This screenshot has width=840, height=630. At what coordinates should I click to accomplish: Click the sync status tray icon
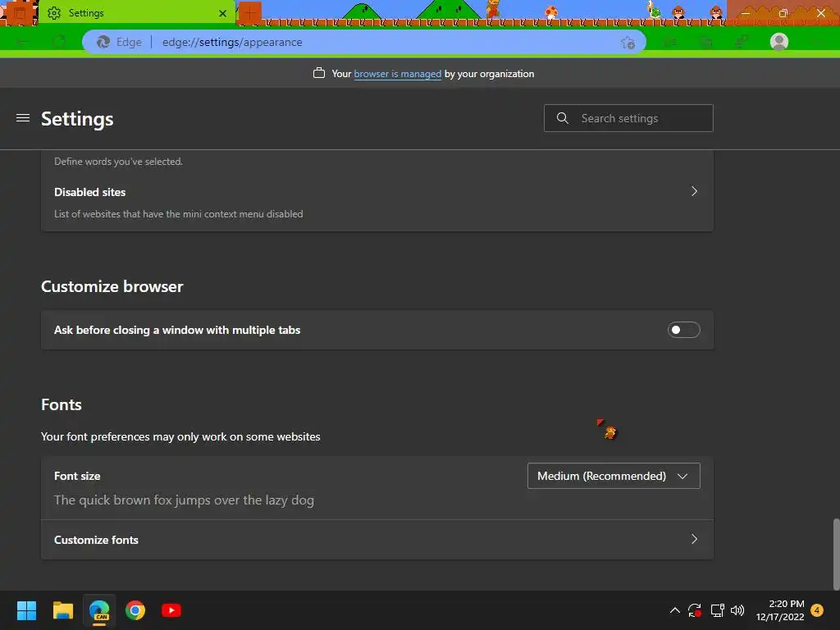(695, 610)
